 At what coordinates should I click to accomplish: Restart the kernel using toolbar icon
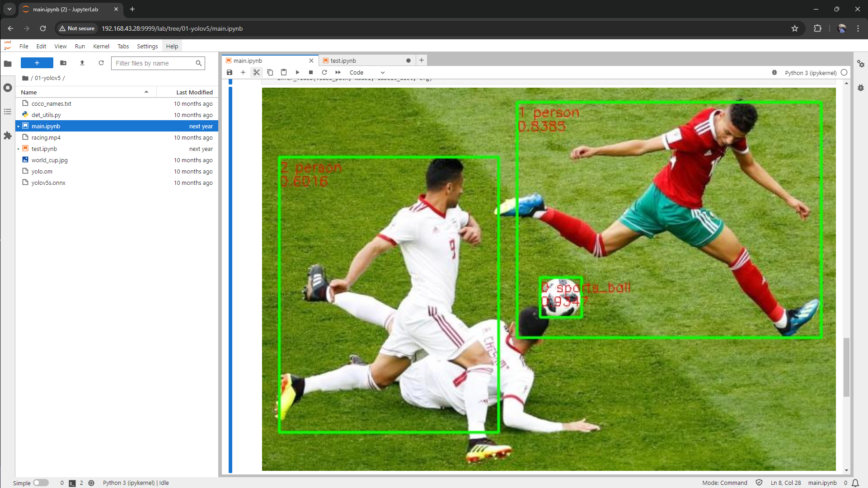(x=324, y=72)
